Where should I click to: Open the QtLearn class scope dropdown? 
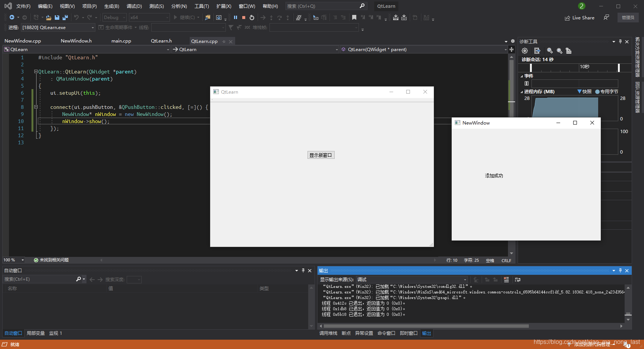coord(86,49)
